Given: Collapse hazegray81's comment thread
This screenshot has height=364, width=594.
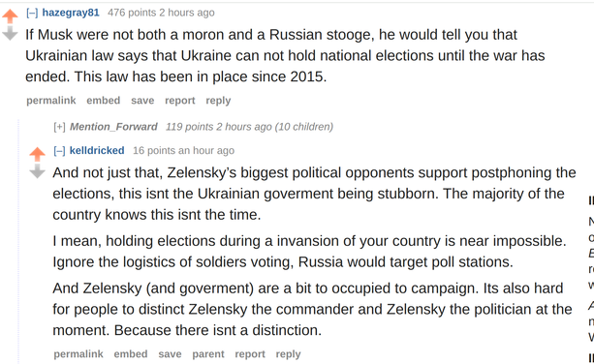Looking at the screenshot, I should [32, 13].
